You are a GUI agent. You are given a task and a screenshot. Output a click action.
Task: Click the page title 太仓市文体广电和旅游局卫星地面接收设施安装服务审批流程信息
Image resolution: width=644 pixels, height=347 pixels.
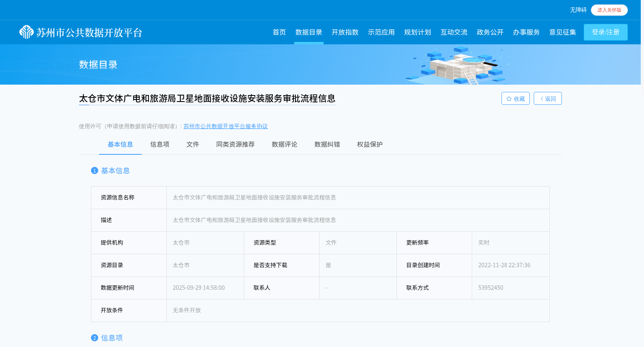tap(207, 98)
